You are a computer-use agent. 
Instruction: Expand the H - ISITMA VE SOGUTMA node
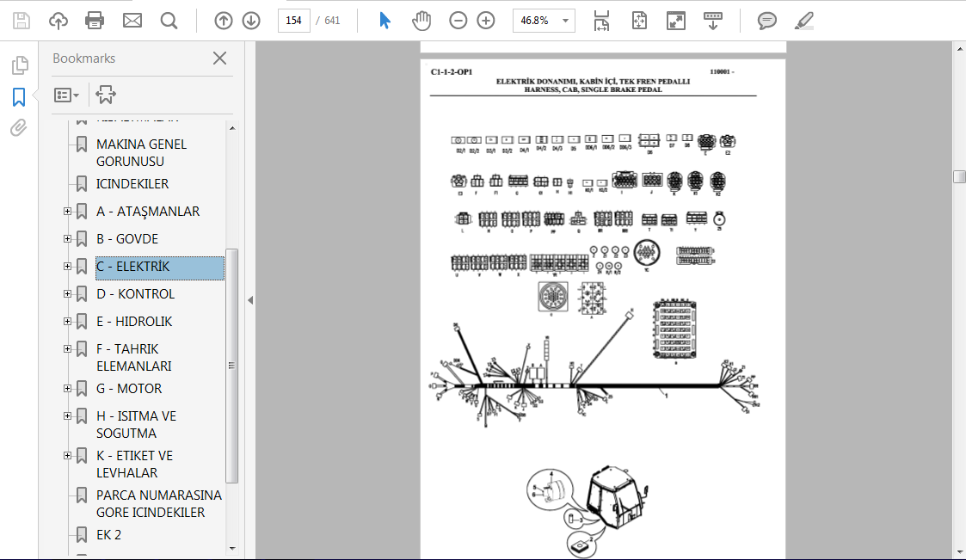[x=68, y=415]
